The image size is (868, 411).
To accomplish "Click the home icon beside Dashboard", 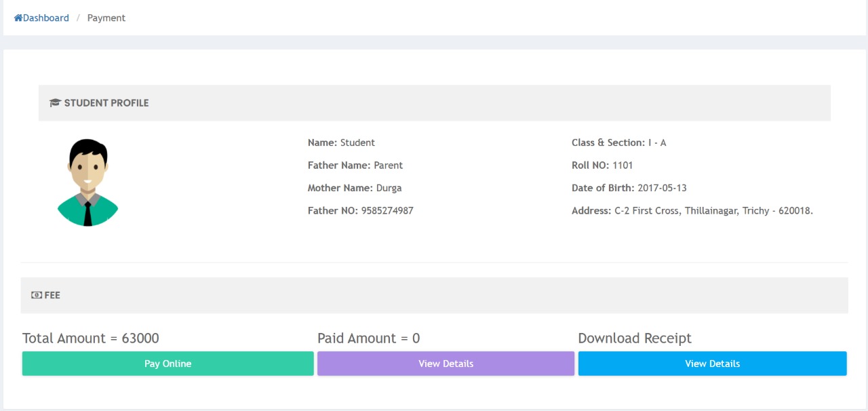I will click(x=18, y=18).
